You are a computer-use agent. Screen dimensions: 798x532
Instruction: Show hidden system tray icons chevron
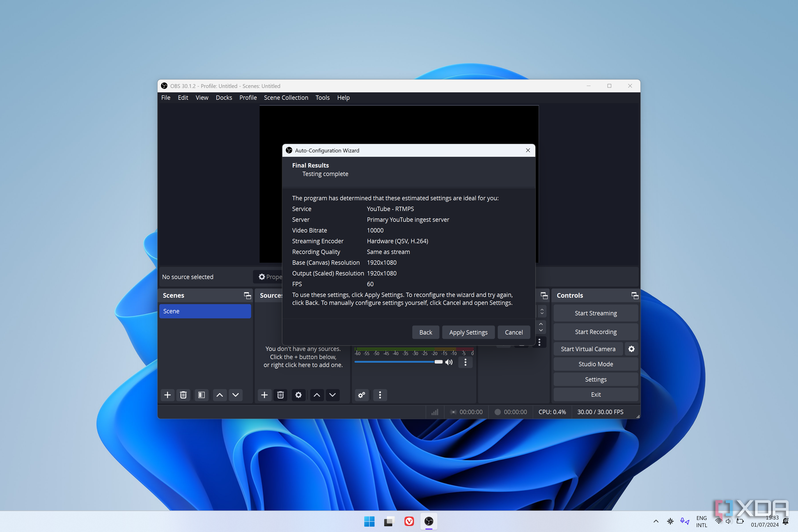[656, 522]
